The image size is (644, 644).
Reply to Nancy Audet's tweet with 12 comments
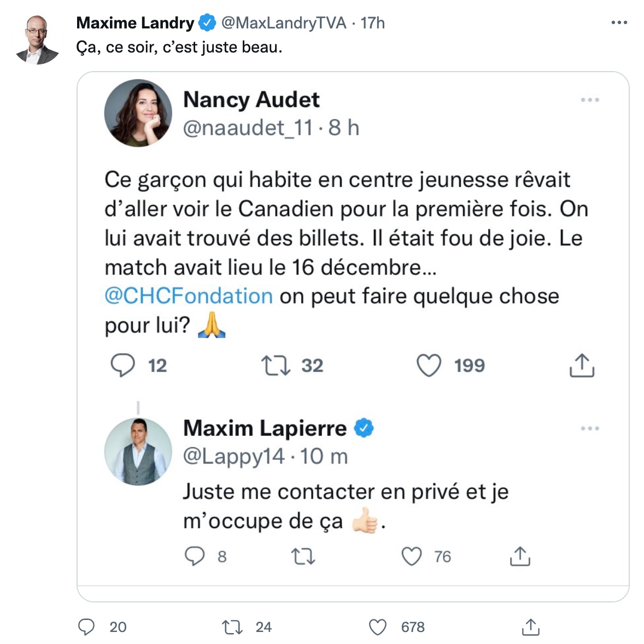(123, 365)
